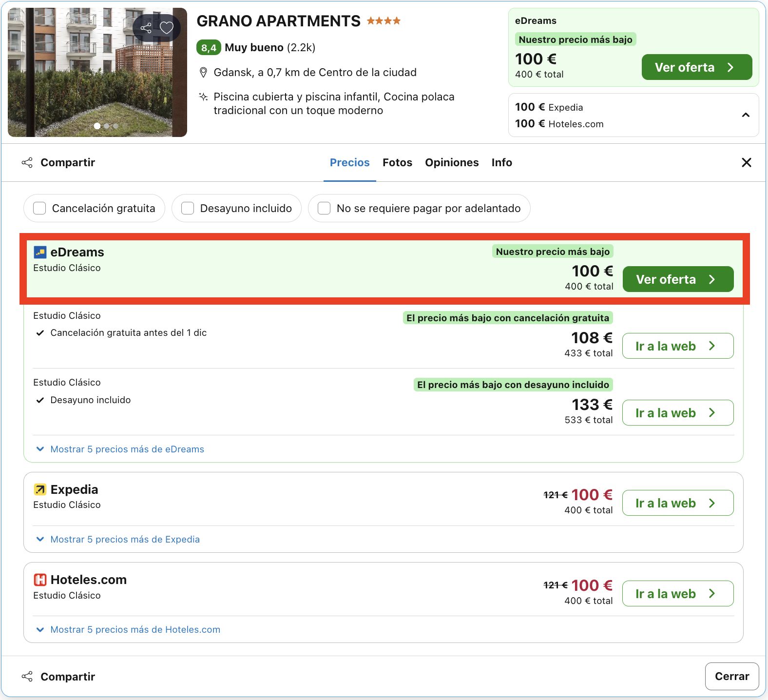Go to web for the Expedia offer

point(678,503)
